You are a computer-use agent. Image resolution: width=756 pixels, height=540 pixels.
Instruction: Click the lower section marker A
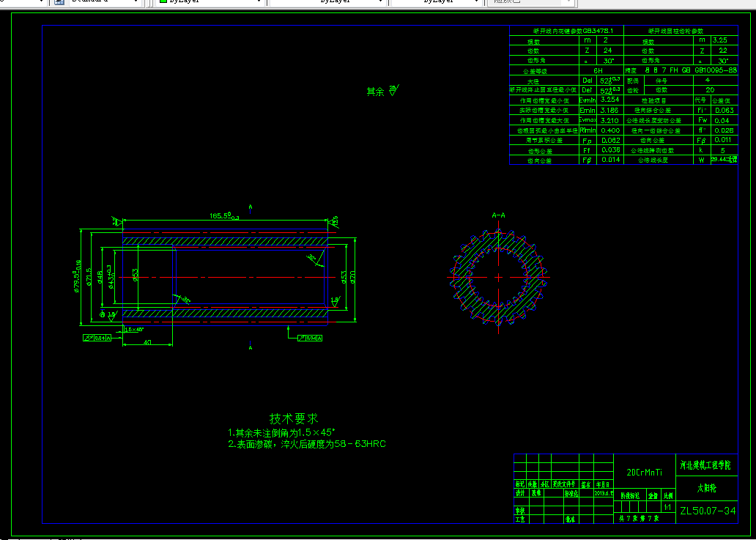click(x=251, y=347)
